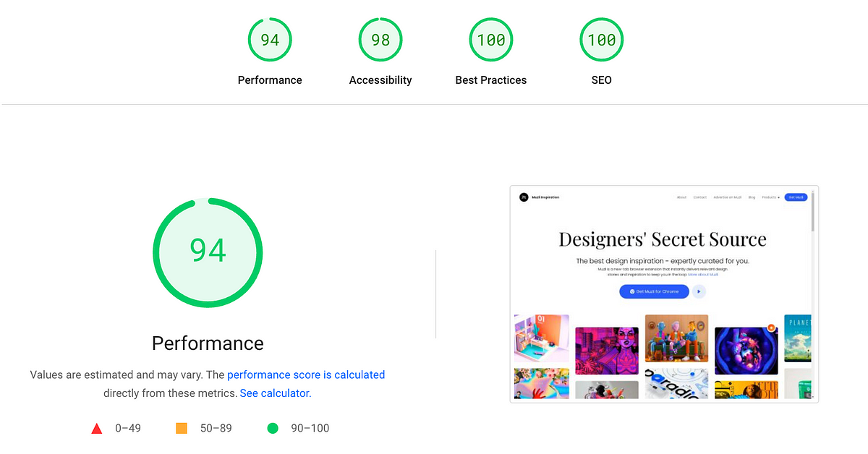
Task: Click the isometric room '01' artwork thumbnail
Action: tap(542, 338)
